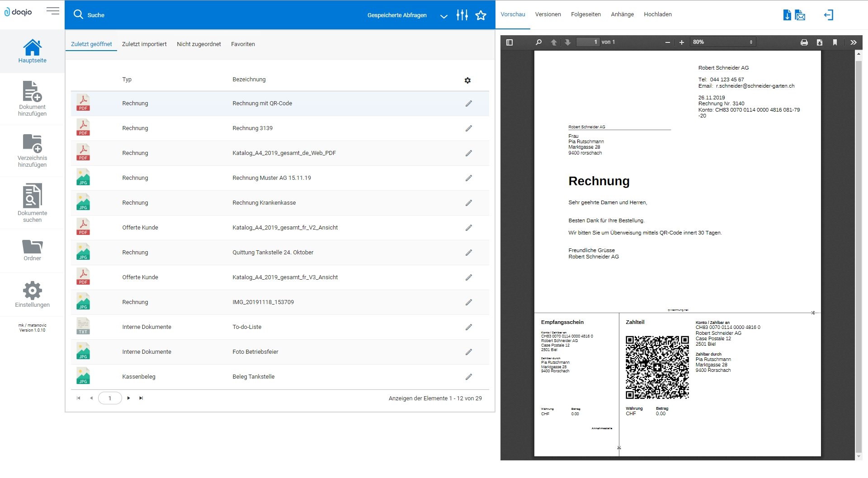This screenshot has height=478, width=868.
Task: Toggle the PDF viewer sidebar
Action: pos(509,42)
